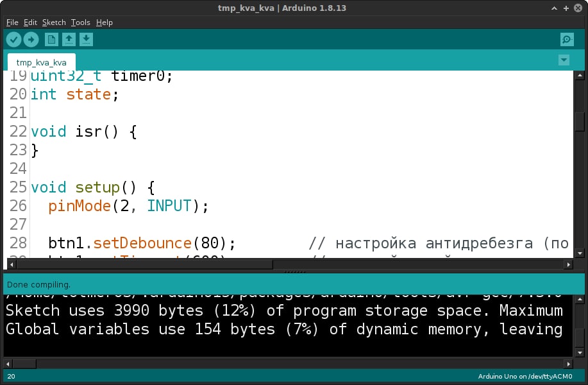The image size is (588, 385).
Task: Click the Russian comment on line 28
Action: 439,243
